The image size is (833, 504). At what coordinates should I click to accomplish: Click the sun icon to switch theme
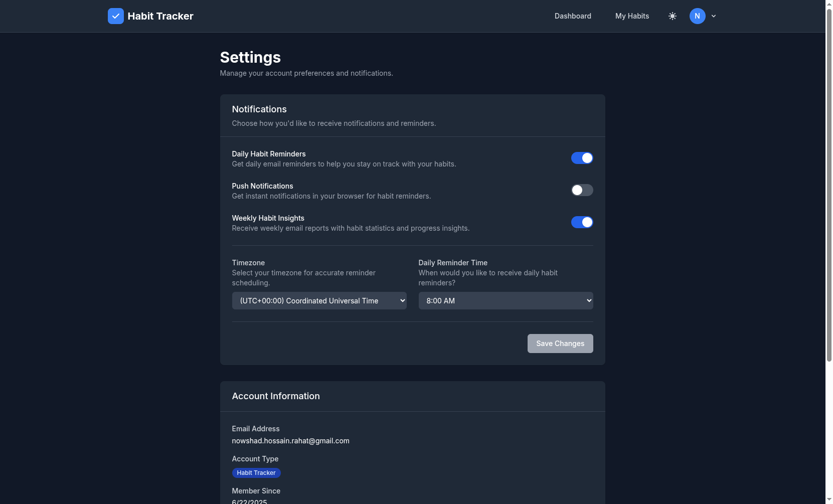(x=672, y=16)
